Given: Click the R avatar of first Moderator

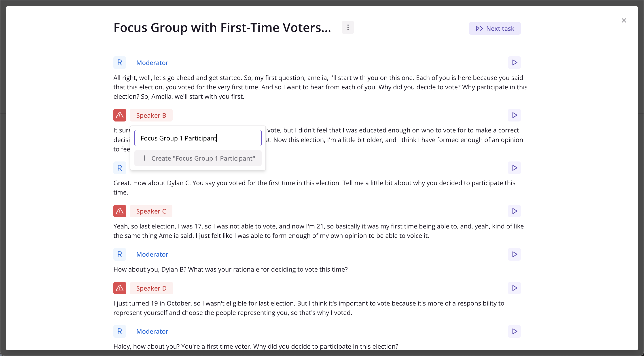Looking at the screenshot, I should (x=120, y=62).
